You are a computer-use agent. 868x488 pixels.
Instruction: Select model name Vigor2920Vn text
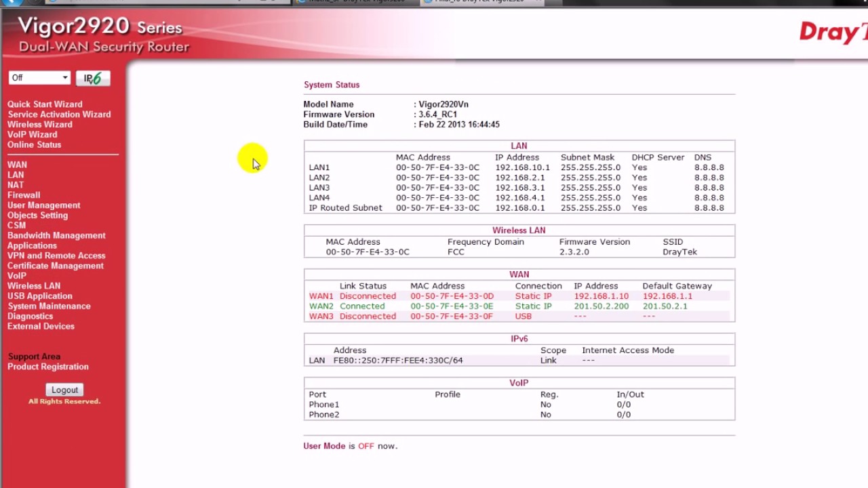point(443,104)
